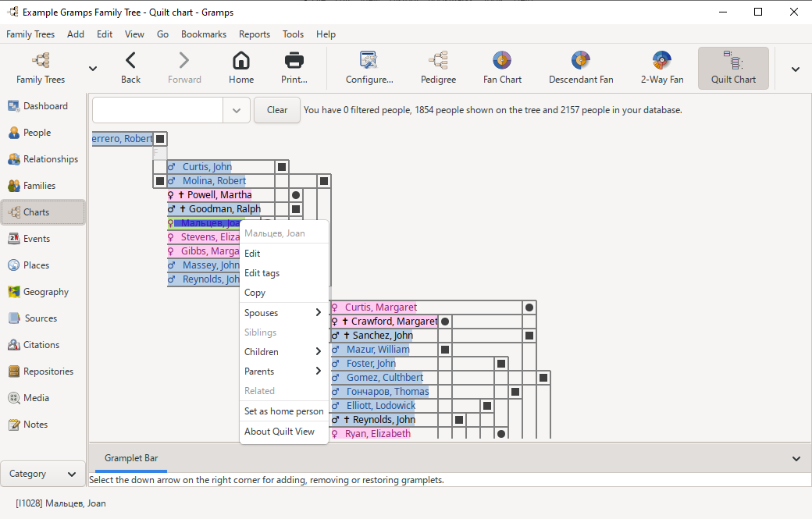Open the Help menu
This screenshot has width=812, height=519.
point(326,34)
